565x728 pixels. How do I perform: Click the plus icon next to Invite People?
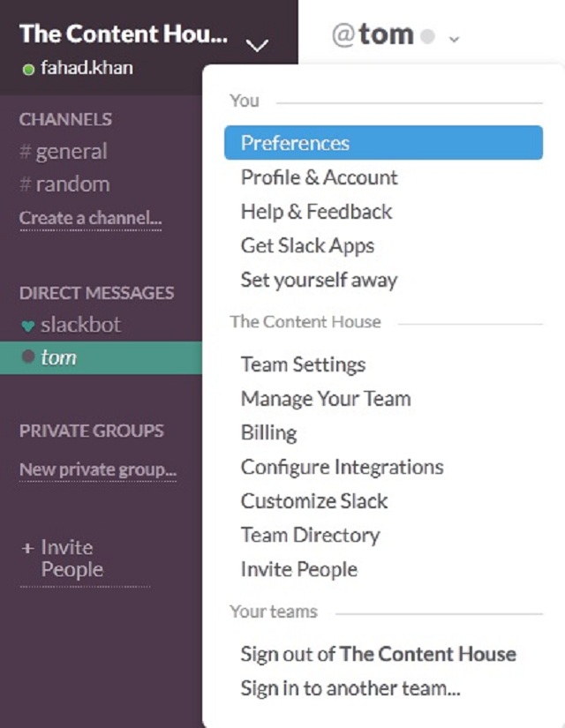tap(26, 547)
